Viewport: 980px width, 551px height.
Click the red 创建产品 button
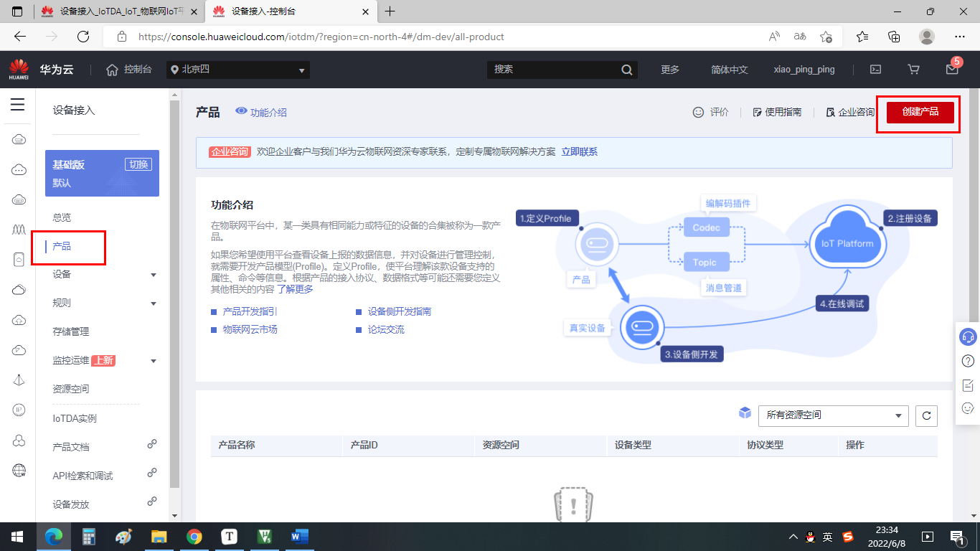(920, 112)
